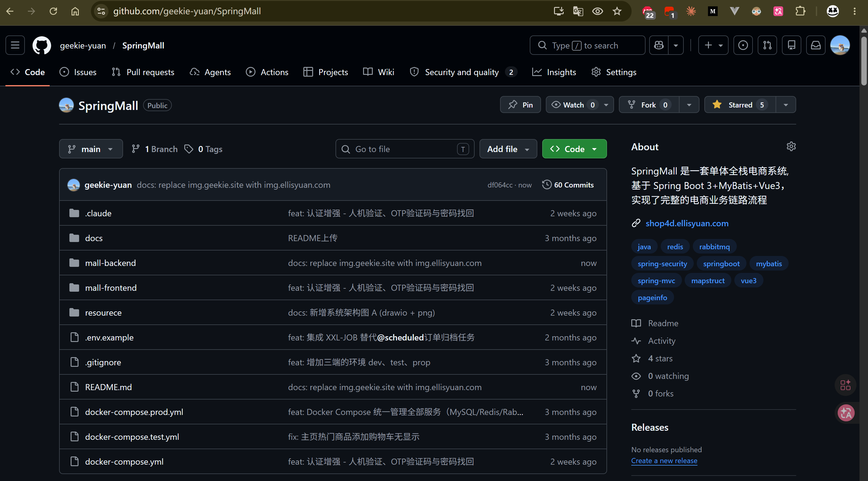
Task: Edit repository details with About gear icon
Action: [791, 147]
